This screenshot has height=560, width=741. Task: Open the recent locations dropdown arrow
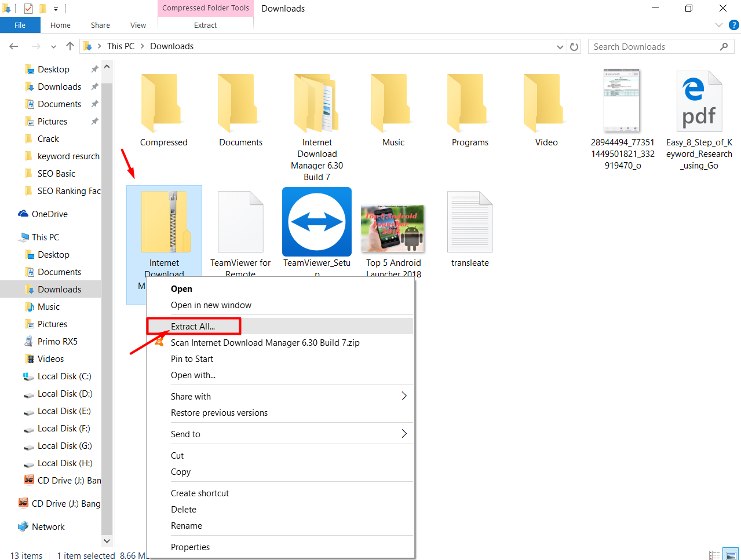[x=53, y=47]
